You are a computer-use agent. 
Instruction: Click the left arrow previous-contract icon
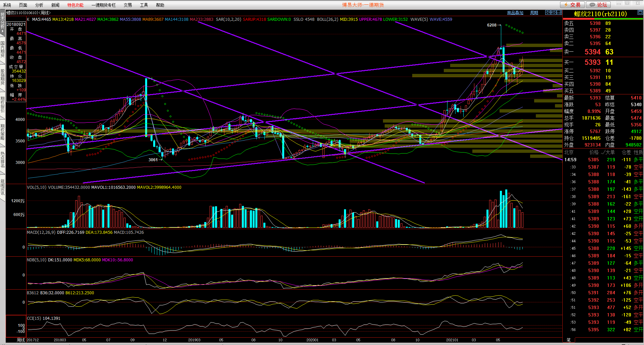(x=548, y=12)
